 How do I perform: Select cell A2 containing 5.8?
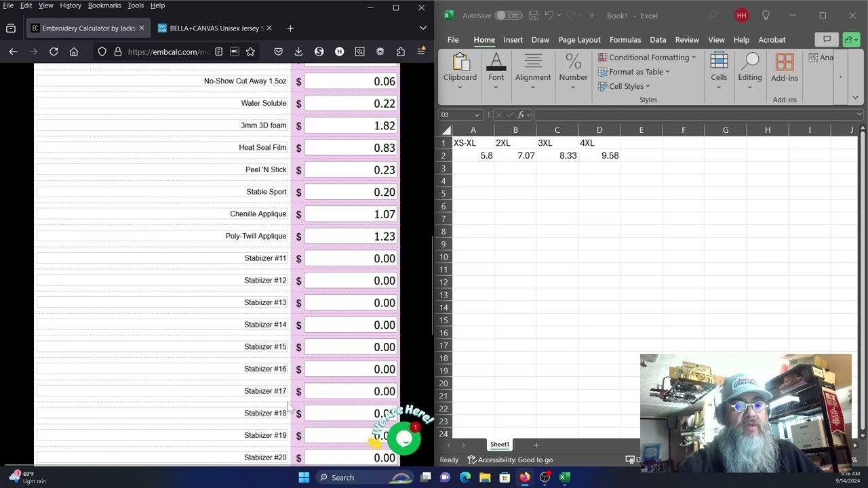pos(473,155)
